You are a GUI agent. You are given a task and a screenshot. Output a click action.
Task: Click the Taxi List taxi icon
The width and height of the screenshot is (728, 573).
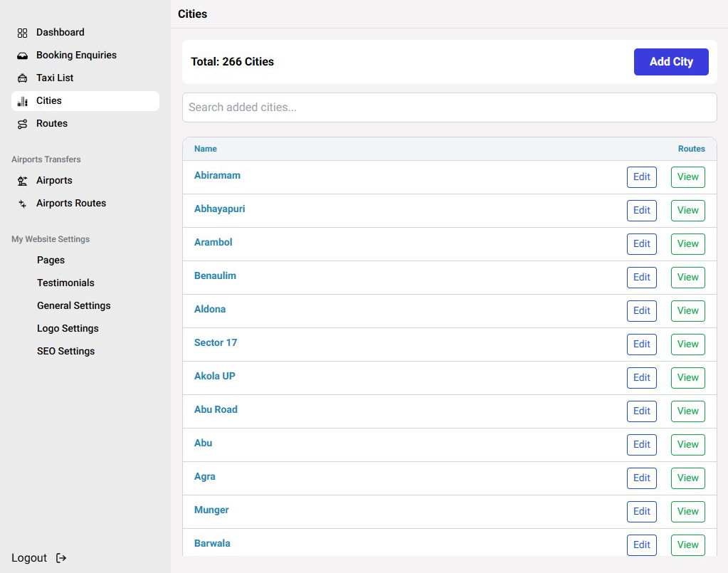pos(22,78)
